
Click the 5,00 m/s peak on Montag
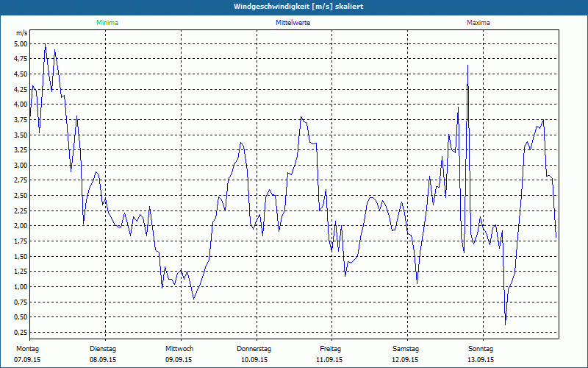(45, 44)
